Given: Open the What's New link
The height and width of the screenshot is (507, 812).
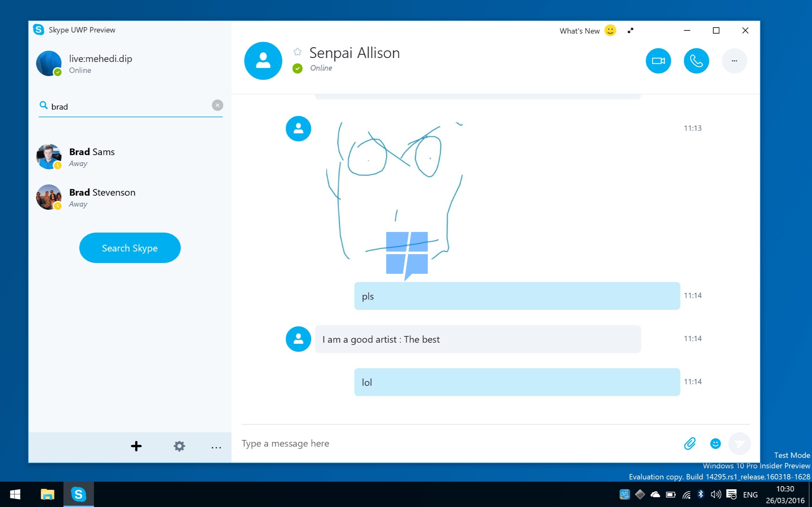Looking at the screenshot, I should [579, 31].
